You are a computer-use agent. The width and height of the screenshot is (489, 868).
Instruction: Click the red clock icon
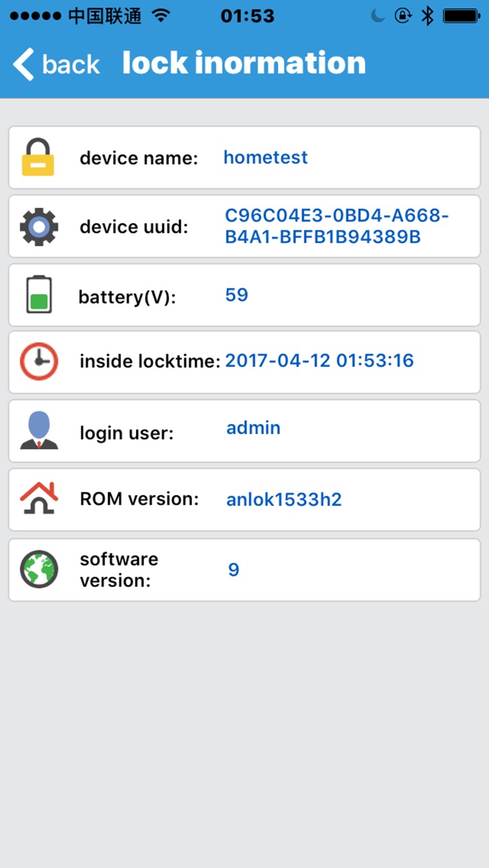pos(39,361)
